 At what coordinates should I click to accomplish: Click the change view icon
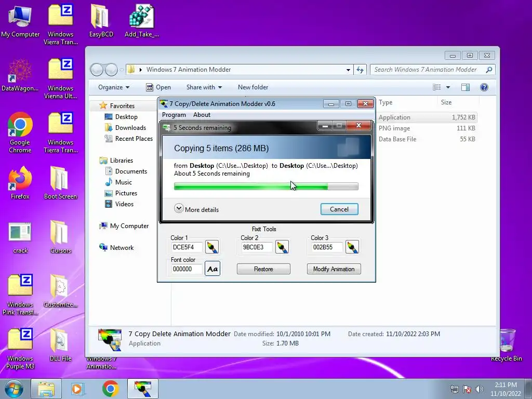click(437, 87)
